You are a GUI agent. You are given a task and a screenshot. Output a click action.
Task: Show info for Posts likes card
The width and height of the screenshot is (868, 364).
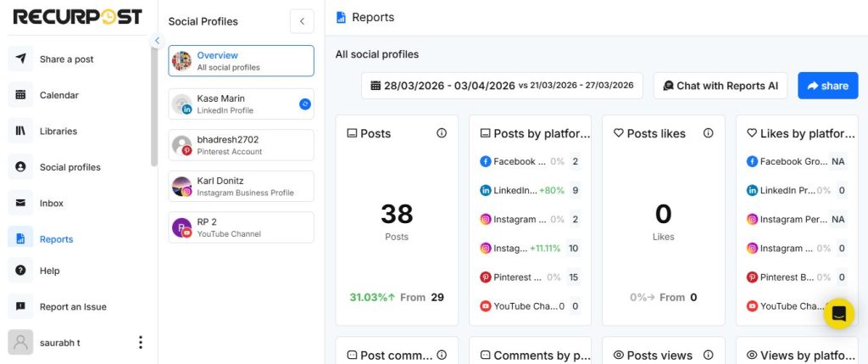(708, 133)
